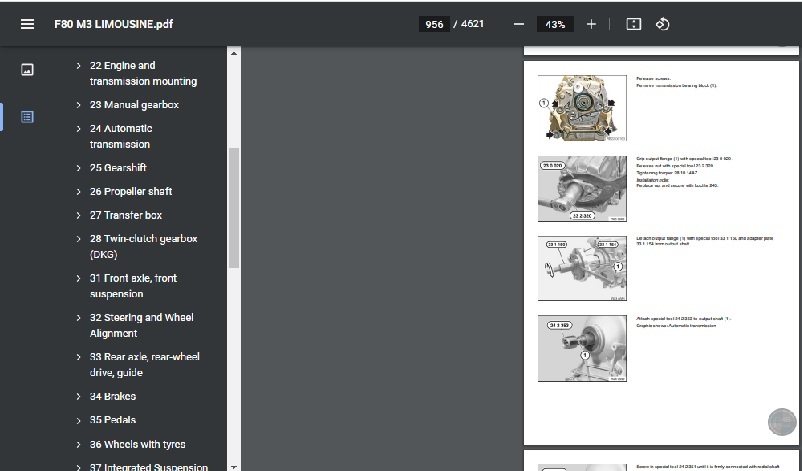Open 22 Engine and transmission mounting

[143, 73]
